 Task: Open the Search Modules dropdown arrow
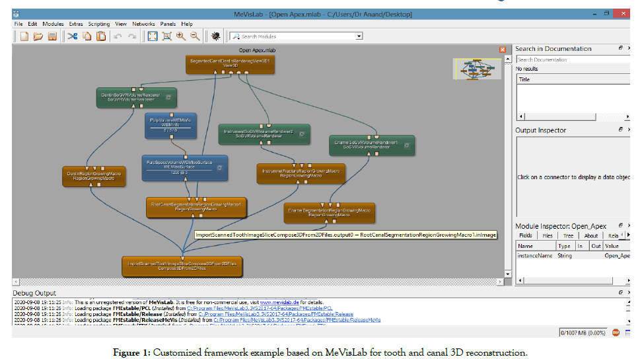[x=359, y=36]
